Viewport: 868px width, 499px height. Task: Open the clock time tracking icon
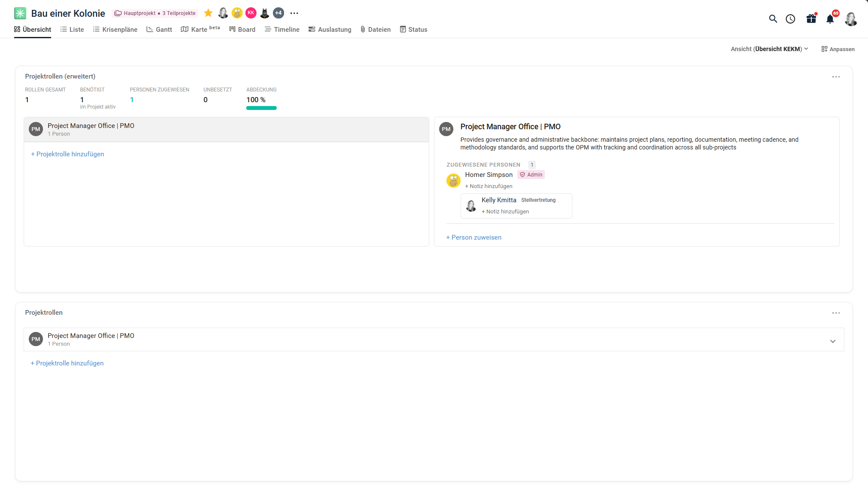coord(790,19)
